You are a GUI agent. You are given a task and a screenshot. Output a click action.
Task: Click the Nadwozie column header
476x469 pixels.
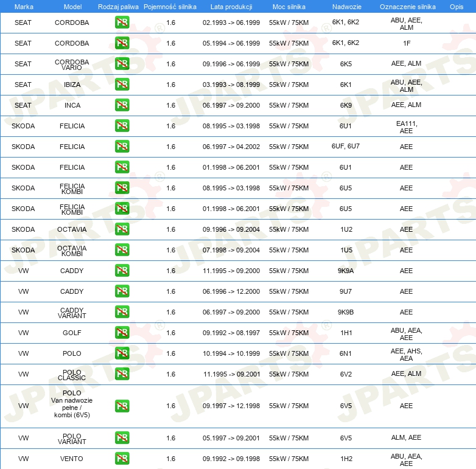point(347,7)
